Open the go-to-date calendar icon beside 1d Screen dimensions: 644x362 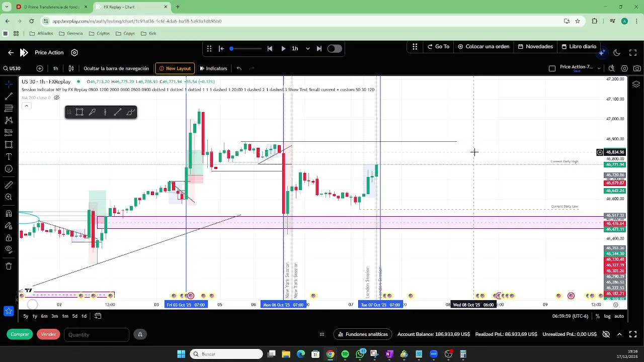click(x=98, y=316)
